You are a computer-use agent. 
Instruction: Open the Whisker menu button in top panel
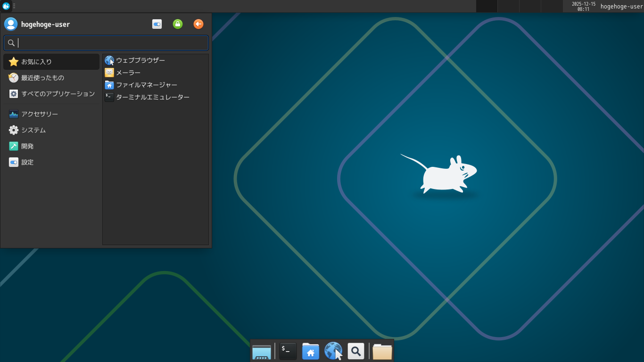tap(6, 6)
